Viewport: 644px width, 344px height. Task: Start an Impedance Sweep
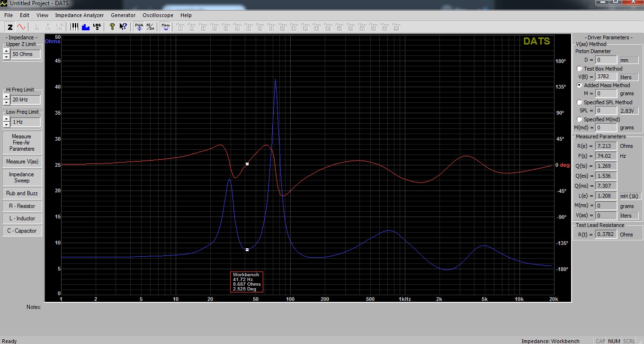tap(22, 178)
